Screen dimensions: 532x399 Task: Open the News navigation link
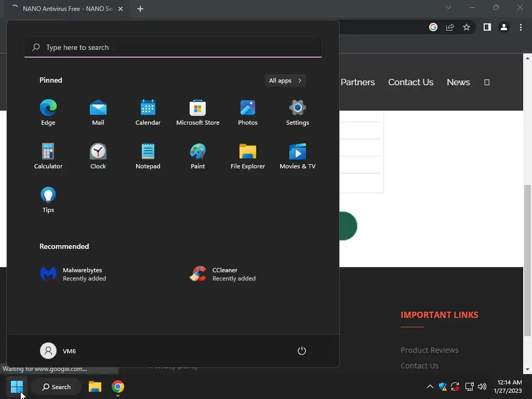458,82
